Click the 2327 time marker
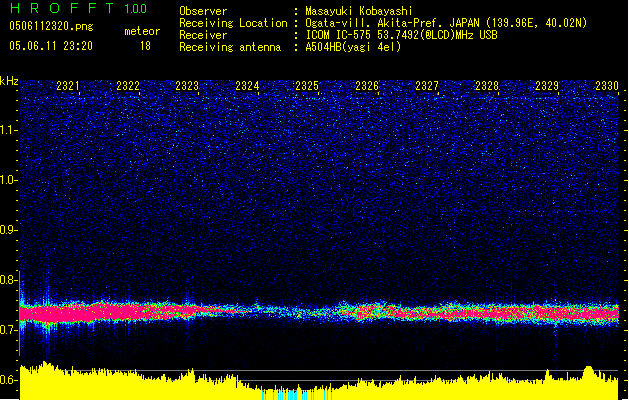Viewport: 629px width, 400px height. point(427,86)
